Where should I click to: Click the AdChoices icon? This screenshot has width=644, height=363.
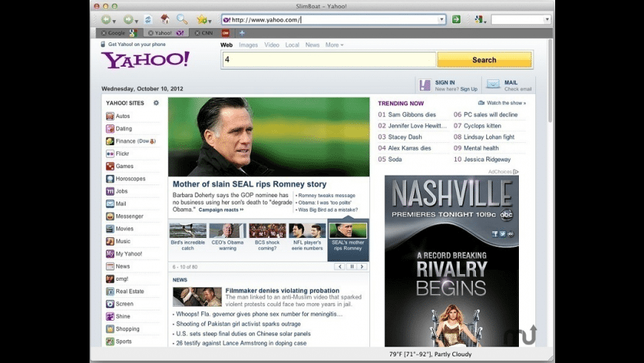[x=516, y=171]
